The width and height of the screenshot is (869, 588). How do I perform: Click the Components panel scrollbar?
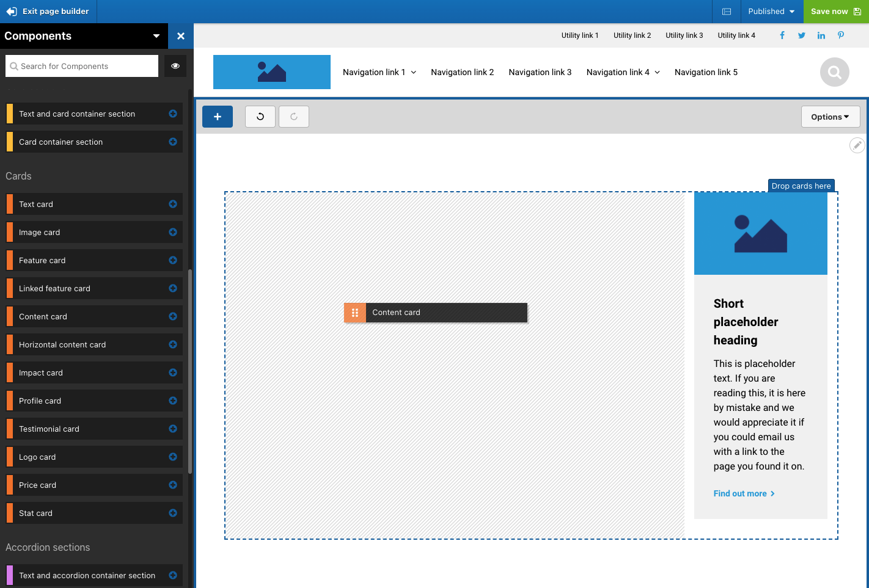[x=190, y=371]
